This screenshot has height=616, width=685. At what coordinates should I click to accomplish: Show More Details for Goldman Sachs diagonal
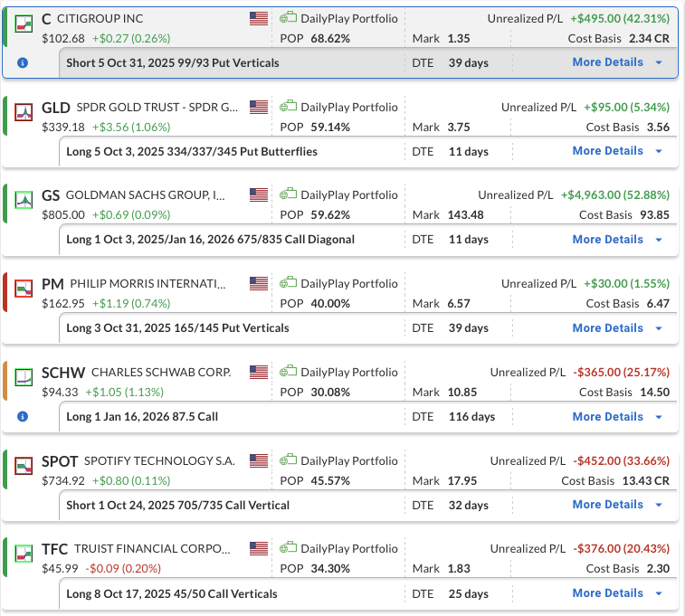point(618,240)
